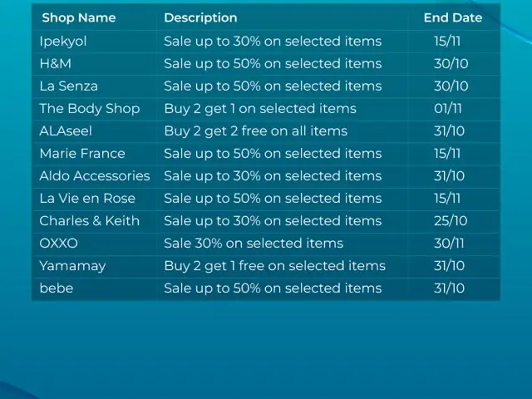Viewport: 532px width, 399px height.
Task: Click the Description column header
Action: click(x=200, y=17)
